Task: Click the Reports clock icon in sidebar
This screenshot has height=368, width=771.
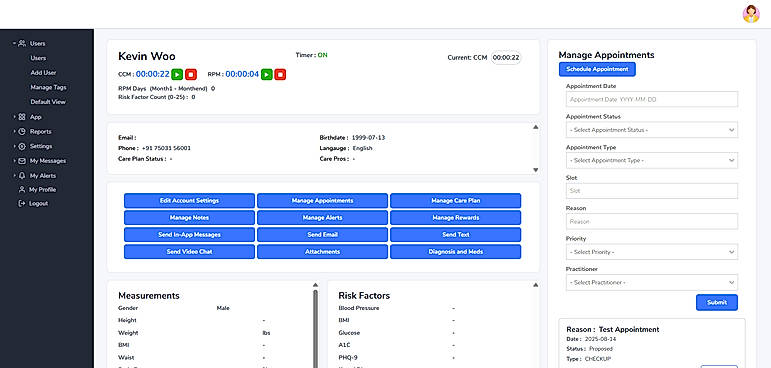Action: coord(22,131)
